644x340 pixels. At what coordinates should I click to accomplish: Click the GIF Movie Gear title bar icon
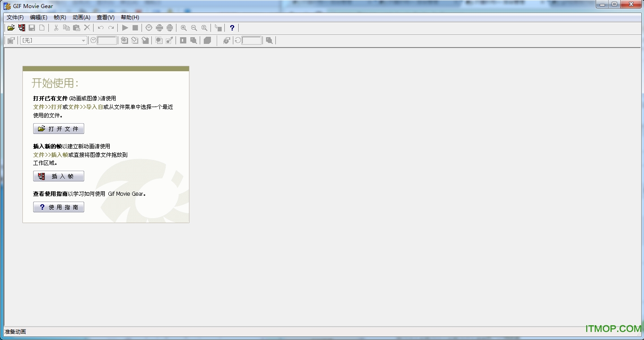7,6
